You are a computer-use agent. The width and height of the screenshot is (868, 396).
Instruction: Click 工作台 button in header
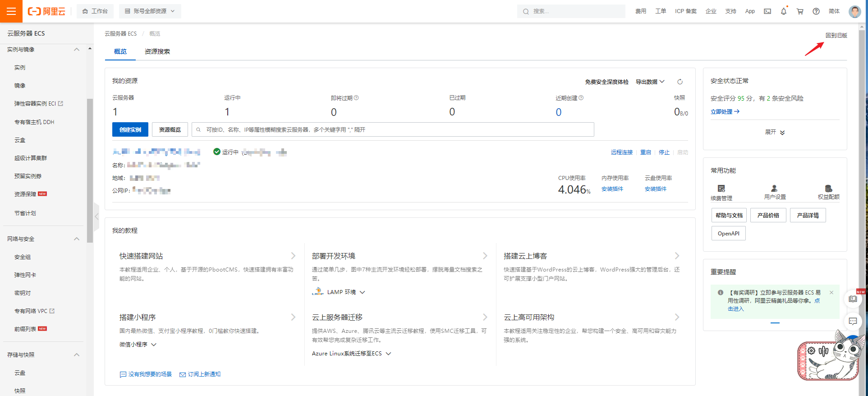95,11
